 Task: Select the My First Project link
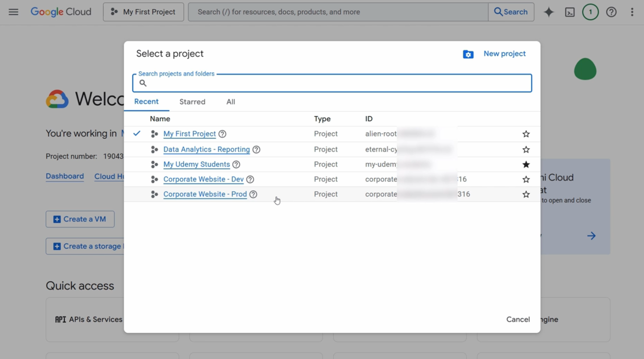pos(189,134)
